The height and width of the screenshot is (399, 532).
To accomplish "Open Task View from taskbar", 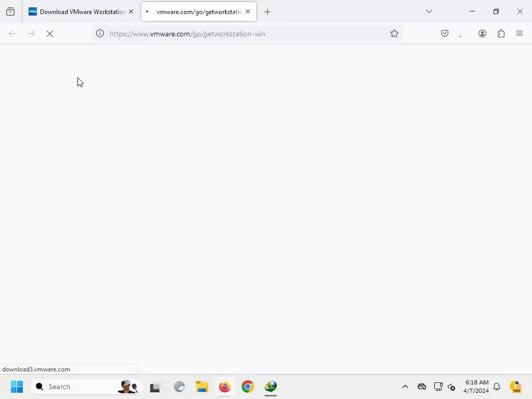I will pyautogui.click(x=155, y=387).
